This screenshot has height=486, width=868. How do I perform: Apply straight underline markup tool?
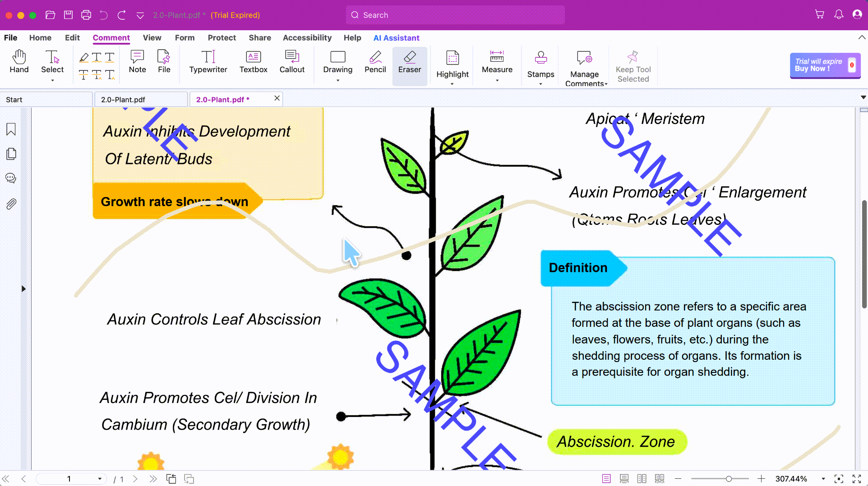[110, 57]
